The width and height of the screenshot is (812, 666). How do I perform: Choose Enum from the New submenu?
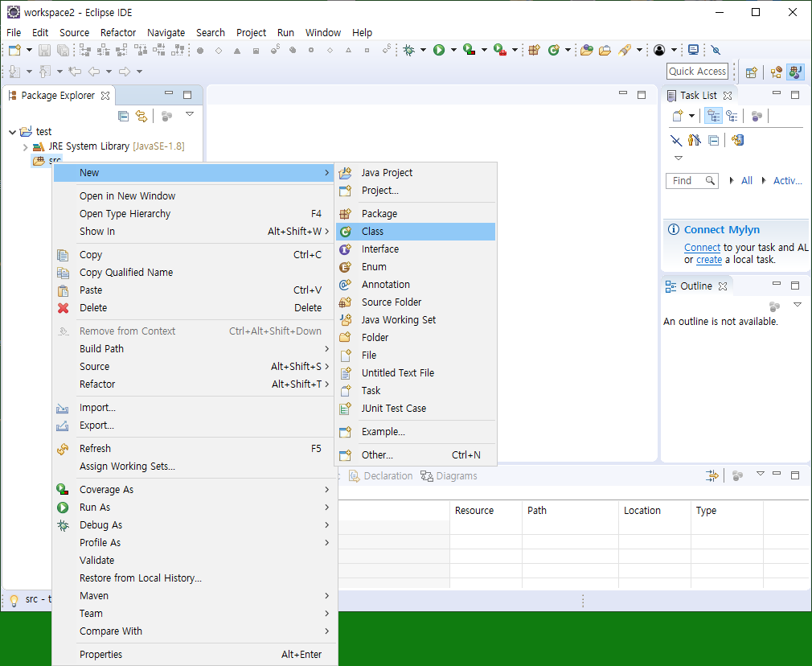tap(416, 267)
